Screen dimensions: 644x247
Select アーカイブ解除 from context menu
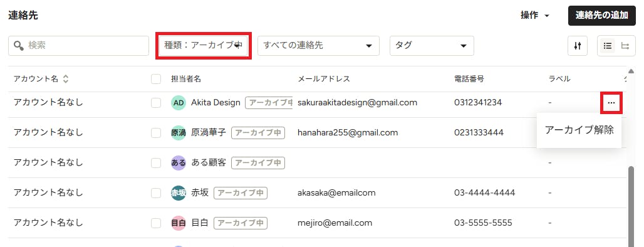click(x=579, y=130)
